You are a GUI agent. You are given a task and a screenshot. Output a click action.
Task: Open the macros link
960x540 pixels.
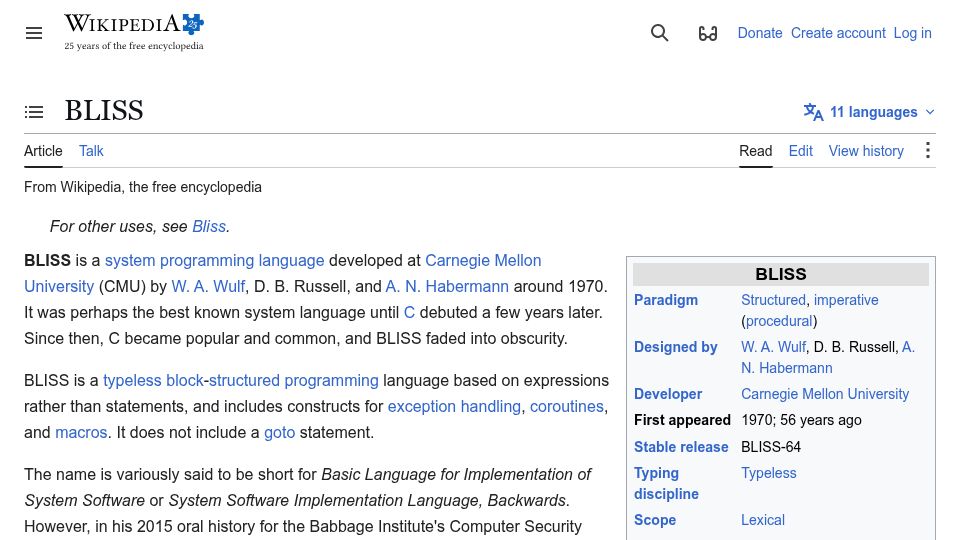tap(81, 433)
